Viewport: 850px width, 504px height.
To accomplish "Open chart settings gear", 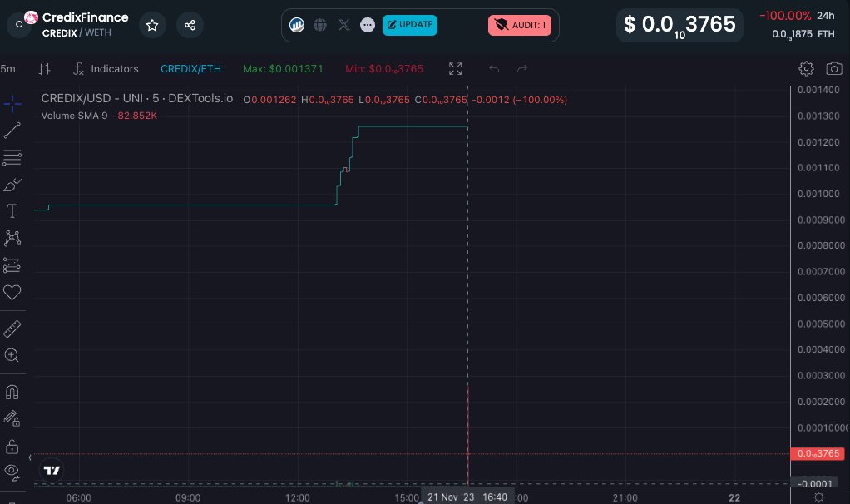I will [806, 69].
